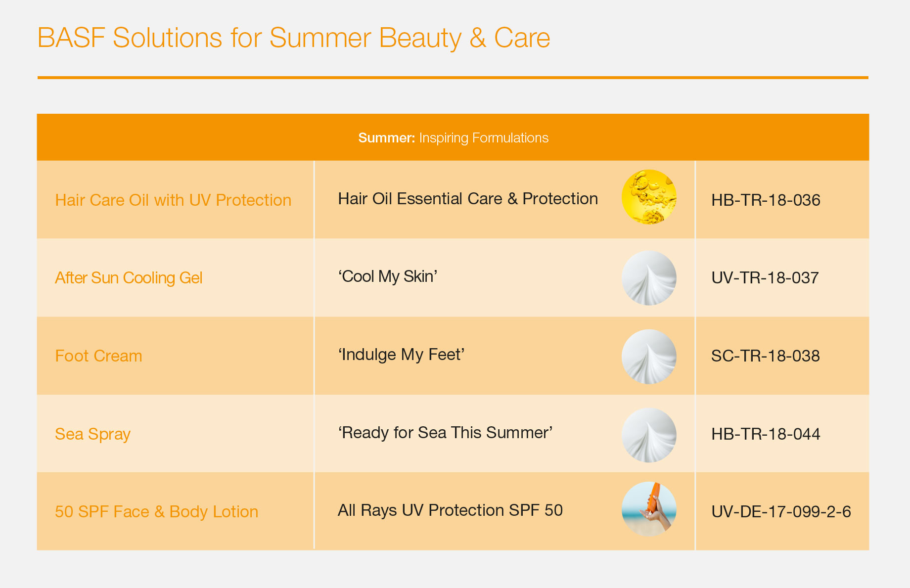Click the Foot Cream category label
This screenshot has height=588, width=910.
[x=98, y=356]
